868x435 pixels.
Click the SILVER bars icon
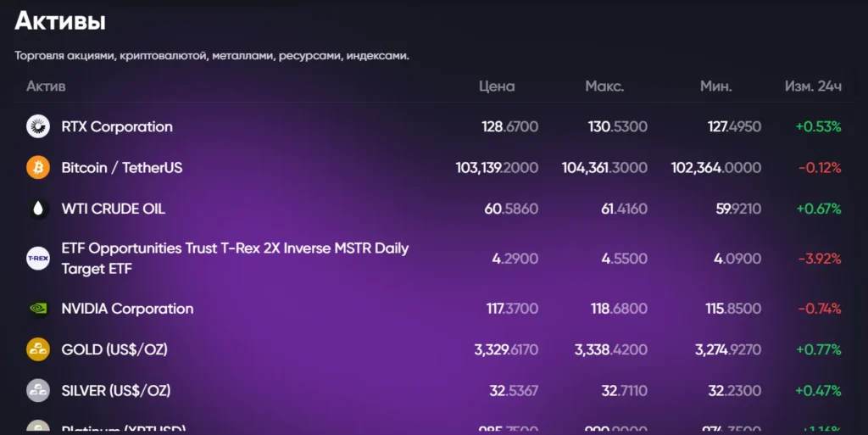coord(38,390)
